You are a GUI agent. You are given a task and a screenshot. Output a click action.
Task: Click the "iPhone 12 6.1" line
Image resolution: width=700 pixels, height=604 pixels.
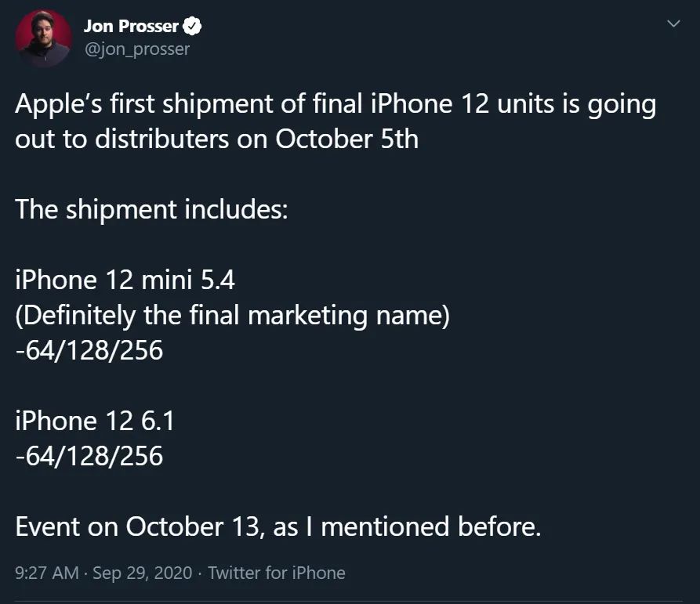coord(95,421)
